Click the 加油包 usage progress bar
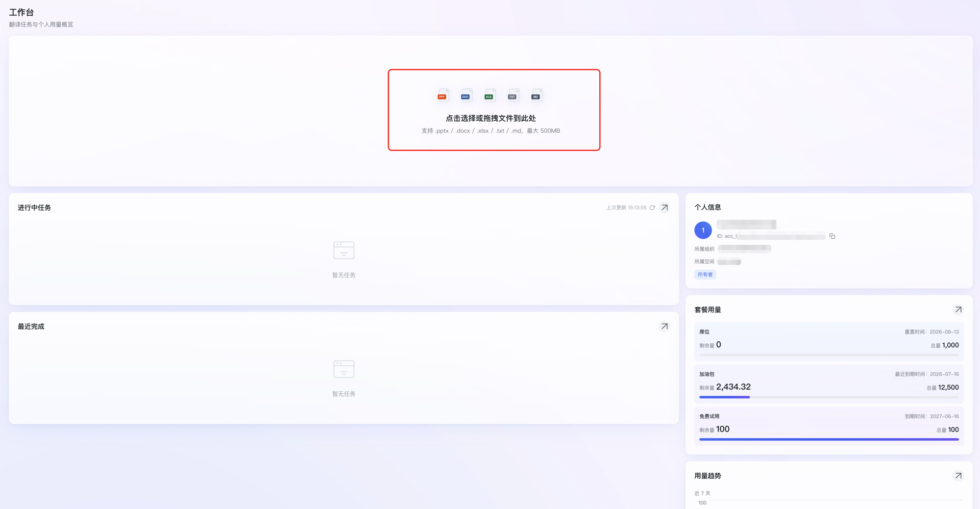 click(829, 397)
